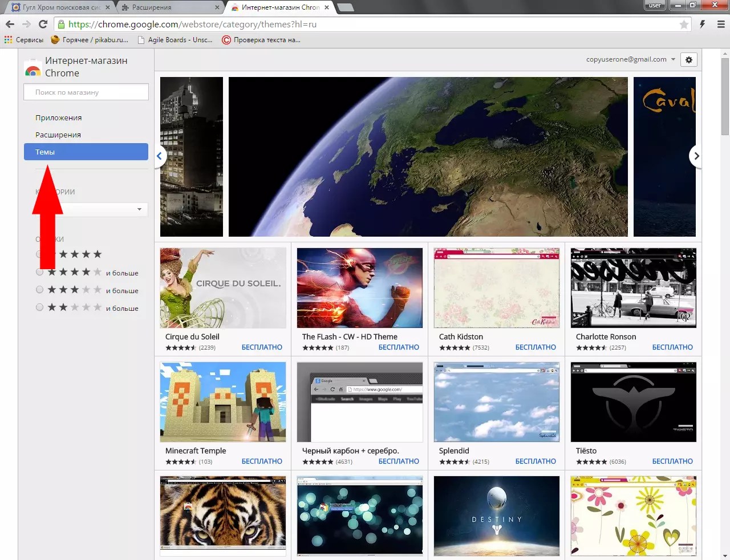
Task: Click the page vertical scrollbar
Action: pos(725,96)
